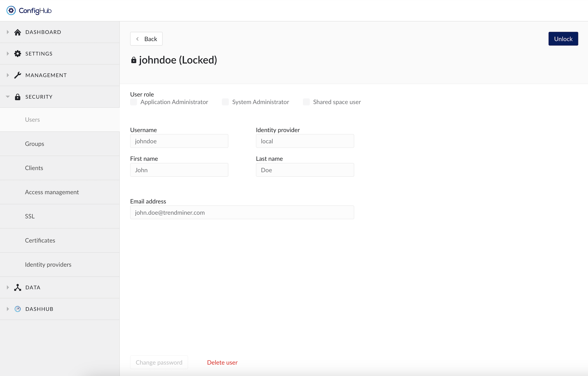Enable the Application Administrator role
The image size is (588, 376).
134,102
